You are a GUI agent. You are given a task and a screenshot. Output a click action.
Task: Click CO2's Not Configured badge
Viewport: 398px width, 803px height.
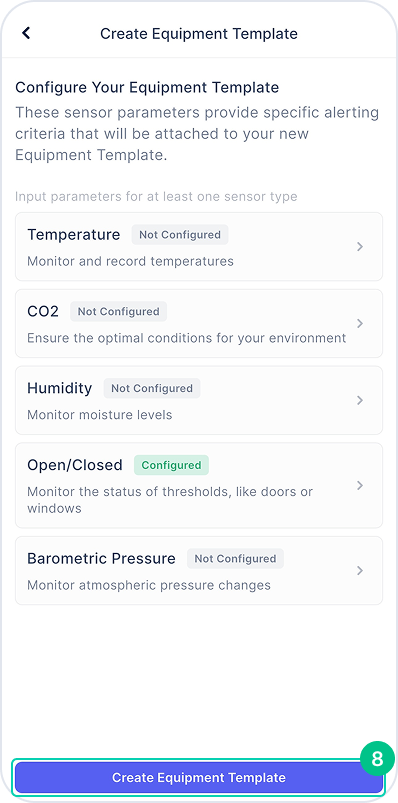[x=118, y=311]
